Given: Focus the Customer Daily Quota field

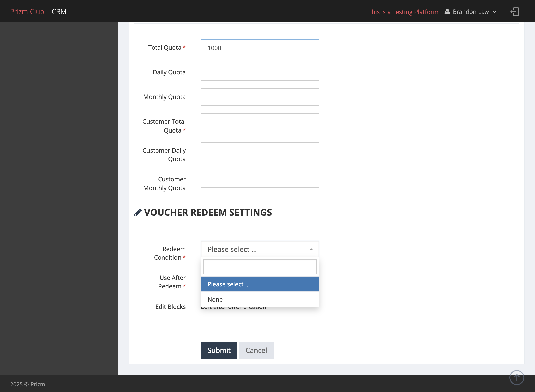Looking at the screenshot, I should (x=260, y=151).
